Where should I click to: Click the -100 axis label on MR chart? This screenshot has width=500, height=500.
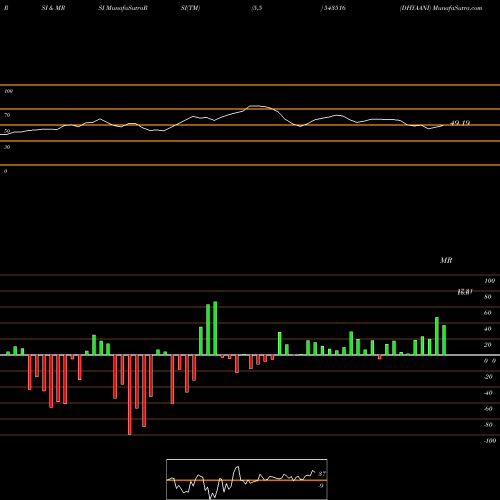[490, 441]
